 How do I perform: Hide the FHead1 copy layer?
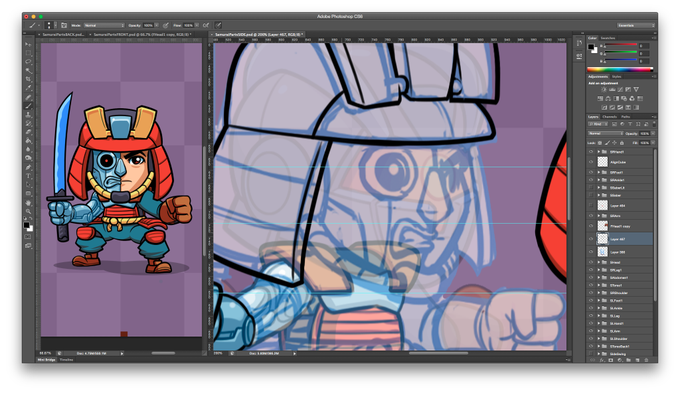591,226
